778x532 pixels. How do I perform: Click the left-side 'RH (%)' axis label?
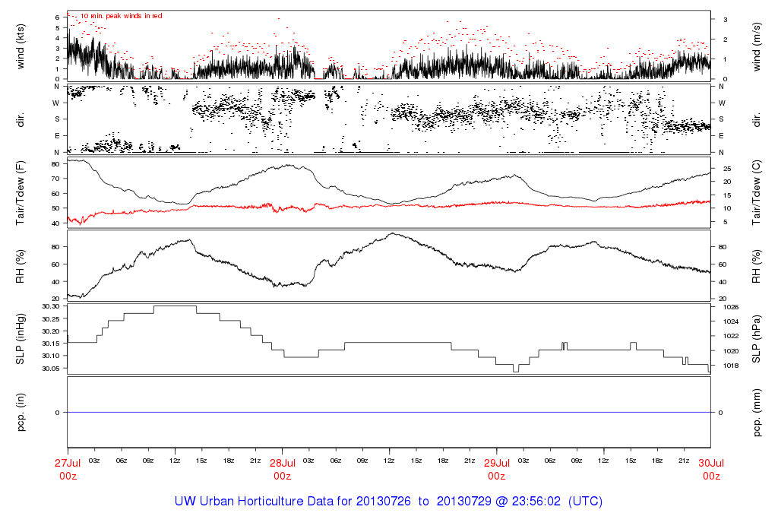(x=21, y=266)
